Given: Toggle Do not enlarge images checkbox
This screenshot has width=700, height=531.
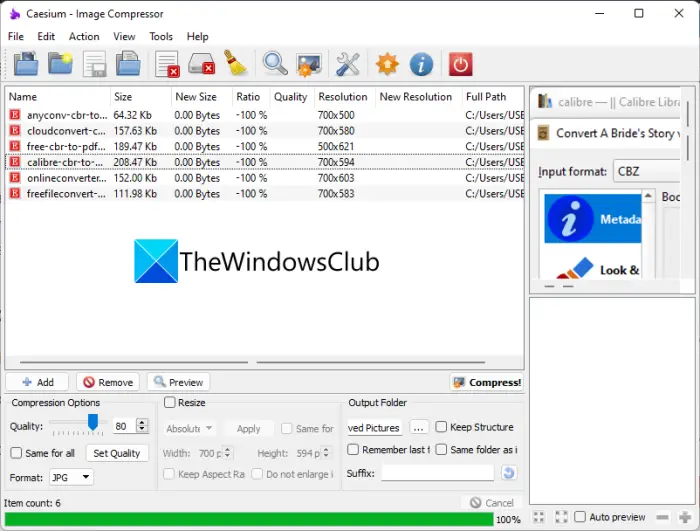Looking at the screenshot, I should tap(257, 474).
